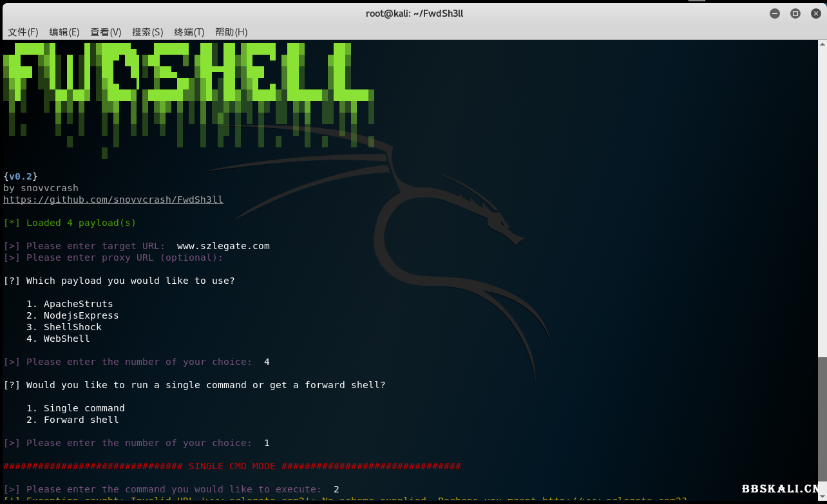The height and width of the screenshot is (504, 827).
Task: Open the 编辑(E) menu
Action: (64, 32)
